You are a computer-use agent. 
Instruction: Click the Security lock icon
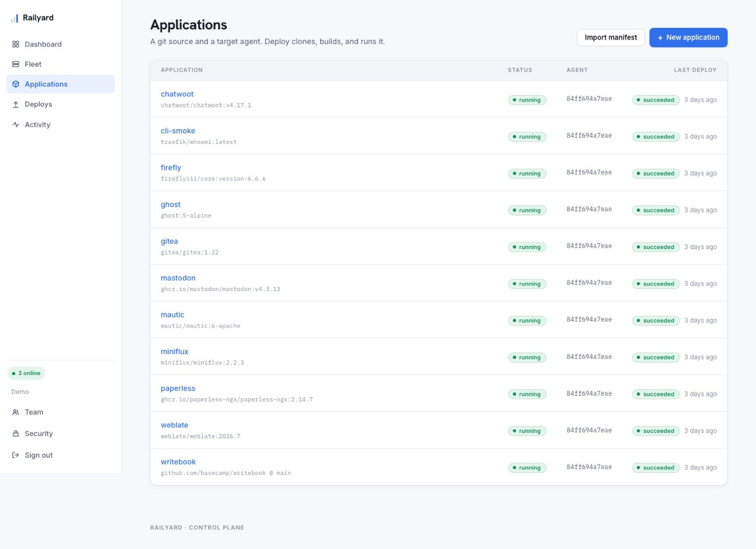16,433
